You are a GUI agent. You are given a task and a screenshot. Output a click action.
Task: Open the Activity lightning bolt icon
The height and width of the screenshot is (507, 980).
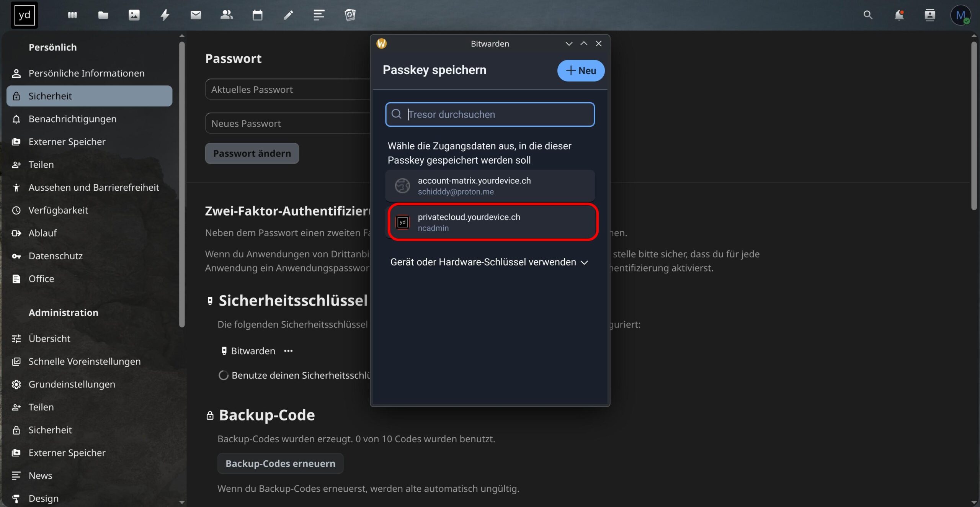(165, 15)
